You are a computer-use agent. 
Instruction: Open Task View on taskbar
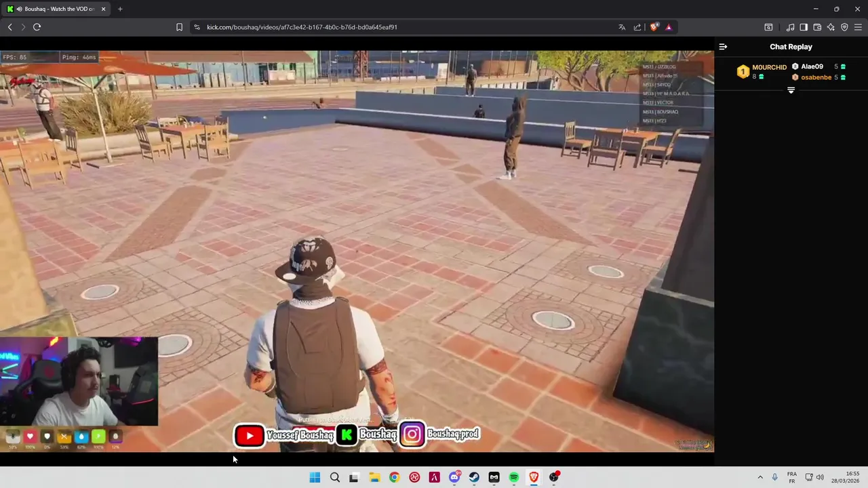click(x=353, y=477)
